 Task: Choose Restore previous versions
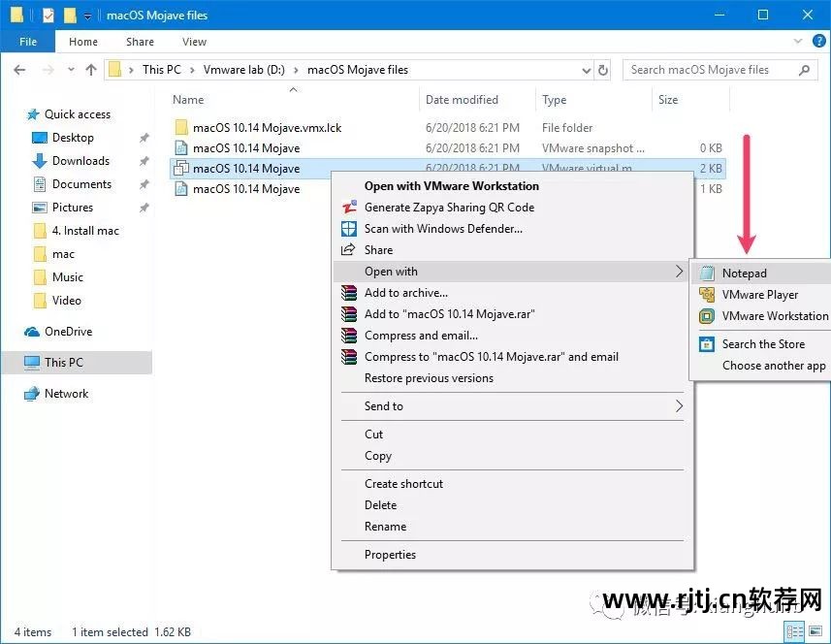(429, 378)
